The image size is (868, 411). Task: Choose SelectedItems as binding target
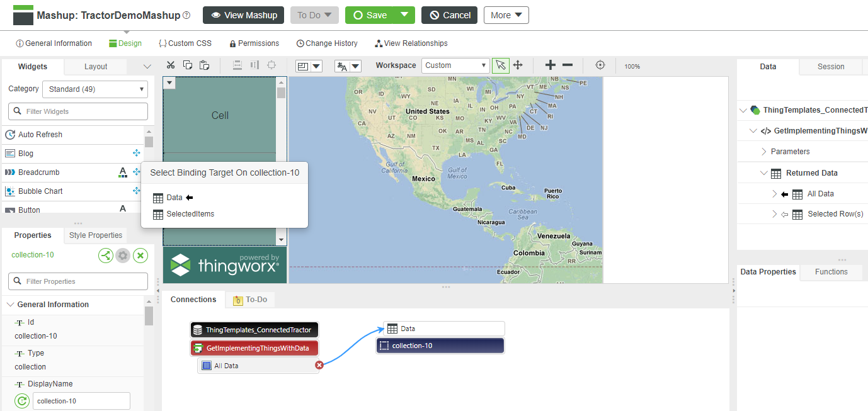[x=190, y=214]
